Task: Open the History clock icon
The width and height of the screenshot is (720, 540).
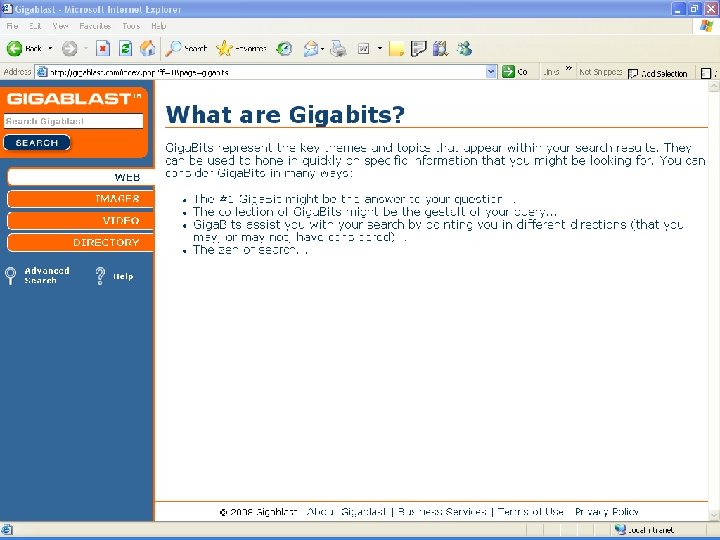Action: (284, 48)
